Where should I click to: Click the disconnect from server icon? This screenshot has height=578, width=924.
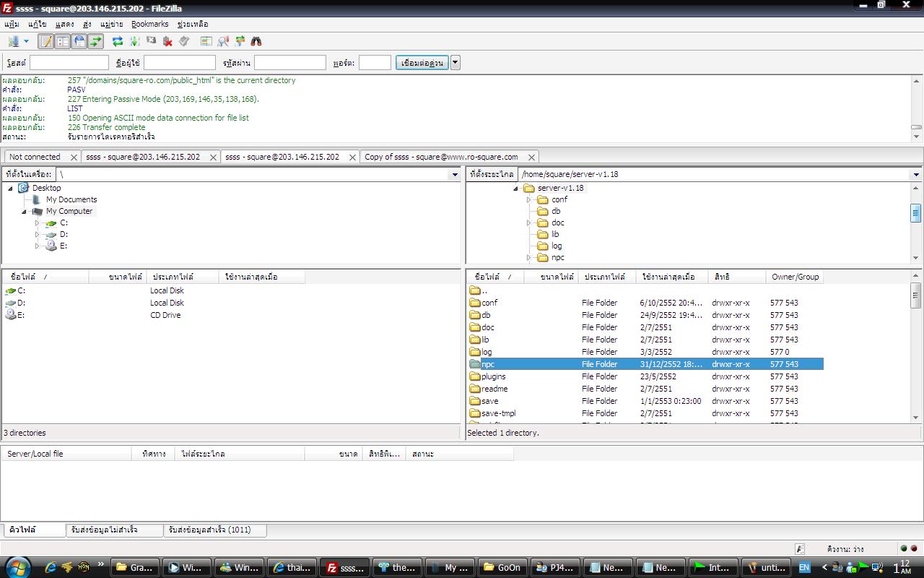(167, 41)
